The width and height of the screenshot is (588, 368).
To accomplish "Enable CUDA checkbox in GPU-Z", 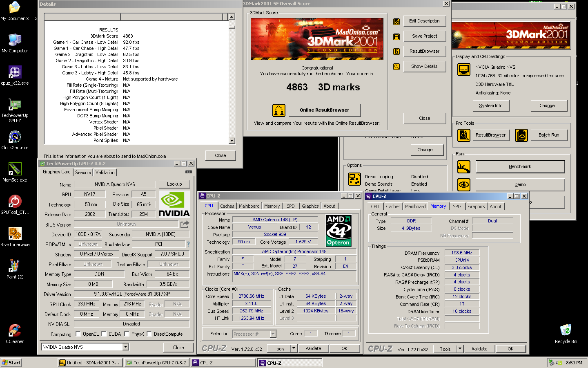I will pos(104,334).
